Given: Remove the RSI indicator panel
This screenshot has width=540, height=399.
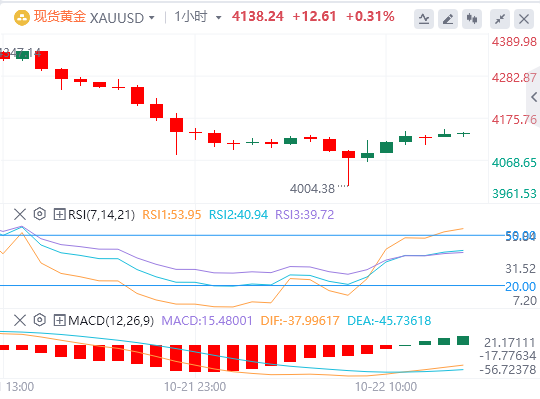Looking at the screenshot, I should tap(20, 214).
